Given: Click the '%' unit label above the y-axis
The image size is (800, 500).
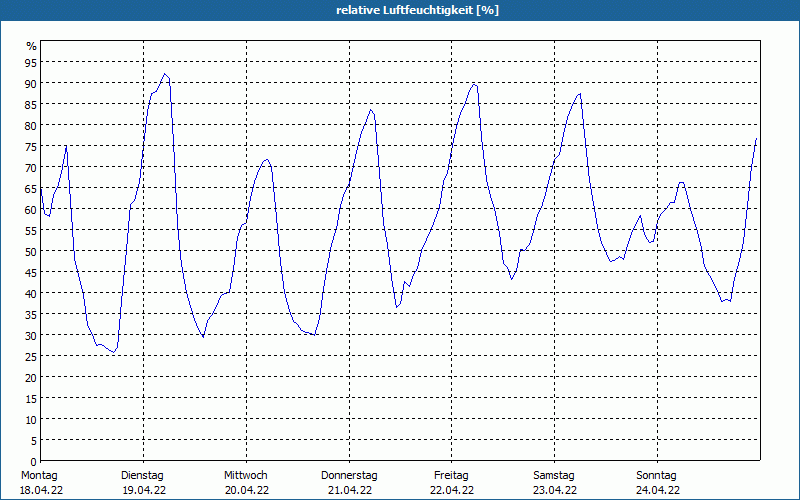Looking at the screenshot, I should [x=31, y=46].
